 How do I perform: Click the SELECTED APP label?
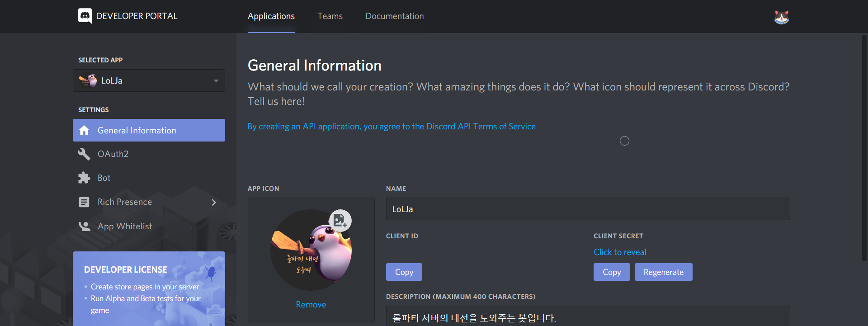[x=100, y=60]
